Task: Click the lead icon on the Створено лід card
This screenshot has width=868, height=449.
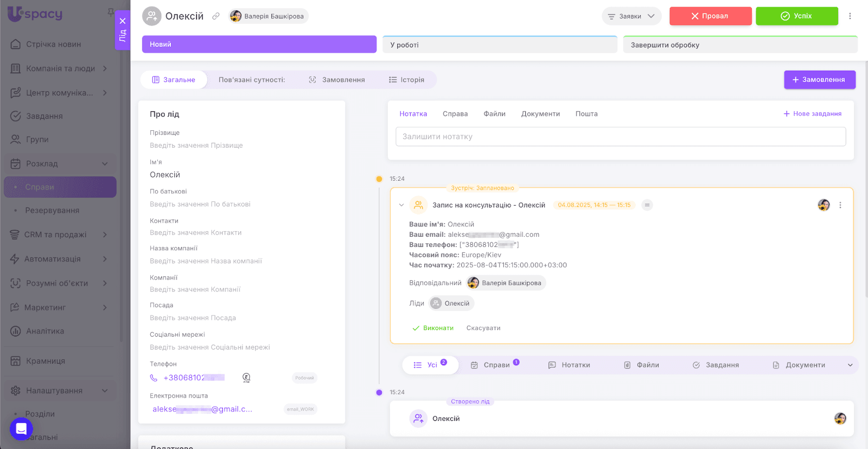Action: [x=418, y=419]
